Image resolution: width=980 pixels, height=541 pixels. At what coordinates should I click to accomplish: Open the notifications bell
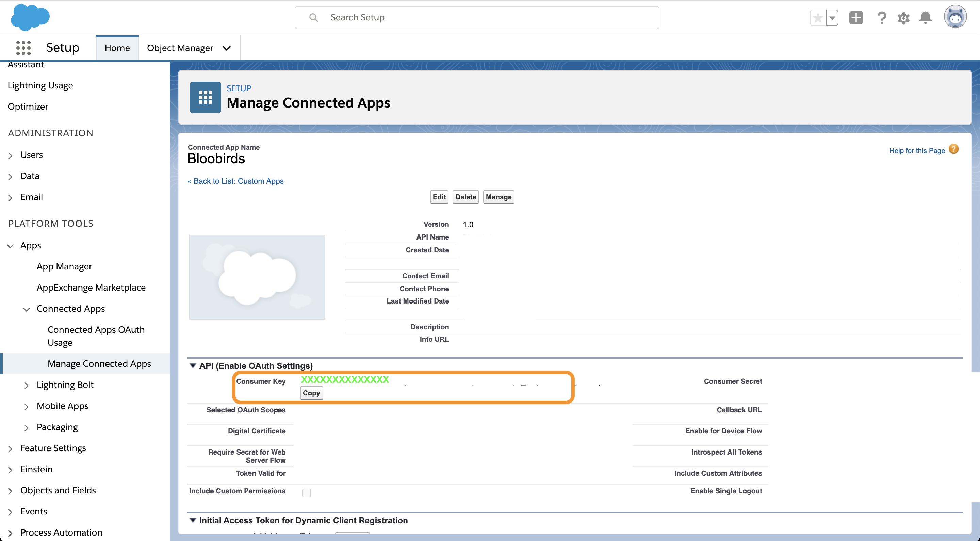[925, 17]
